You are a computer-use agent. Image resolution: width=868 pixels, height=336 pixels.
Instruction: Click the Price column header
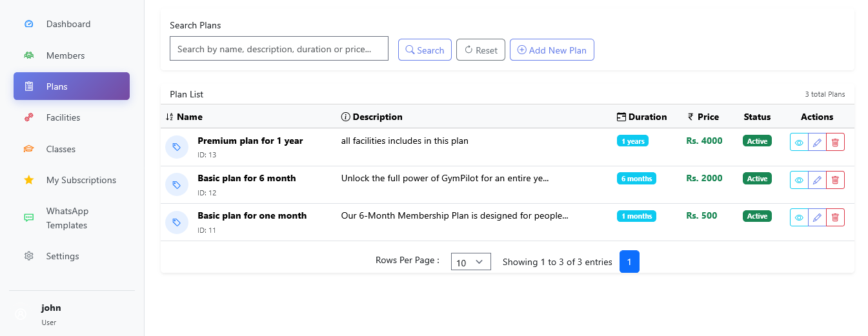pos(708,117)
